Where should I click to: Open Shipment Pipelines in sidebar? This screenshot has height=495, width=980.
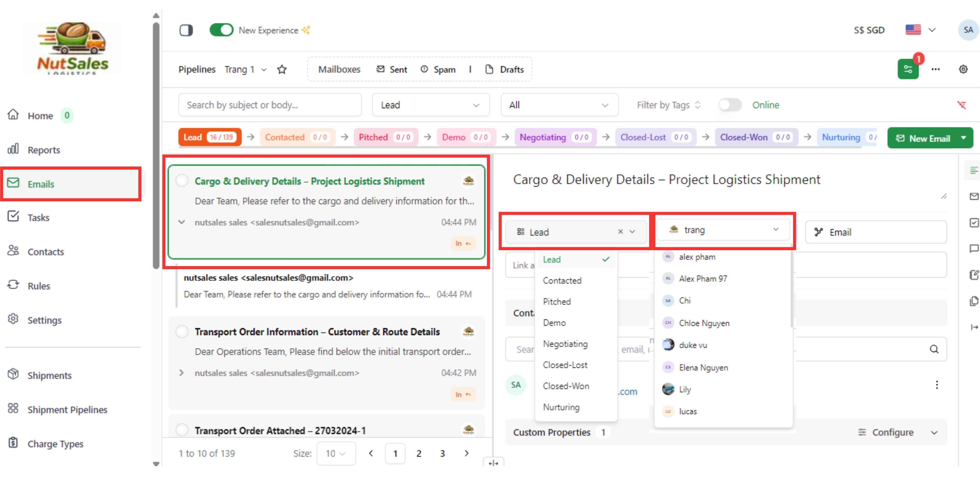[x=67, y=409]
